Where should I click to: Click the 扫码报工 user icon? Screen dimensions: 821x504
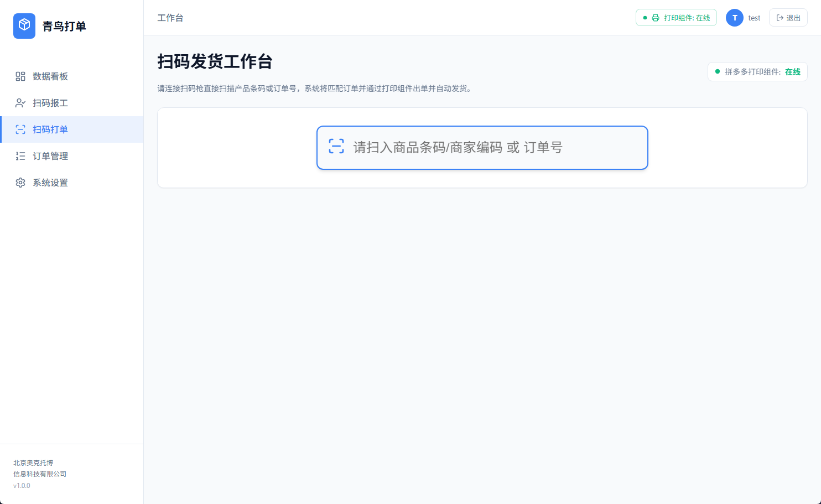click(x=20, y=103)
